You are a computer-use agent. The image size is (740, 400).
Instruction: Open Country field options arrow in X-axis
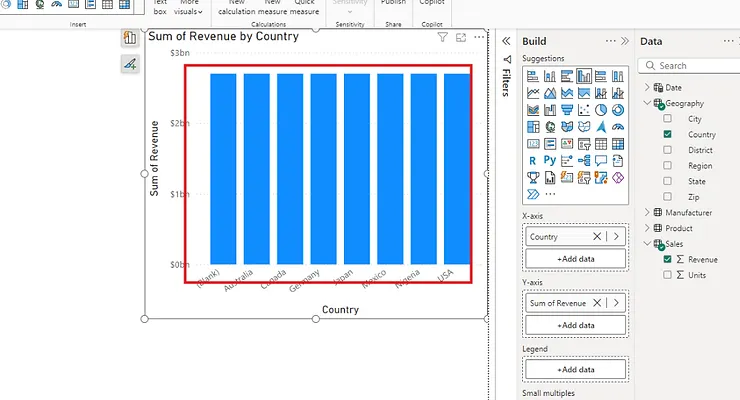(x=616, y=236)
